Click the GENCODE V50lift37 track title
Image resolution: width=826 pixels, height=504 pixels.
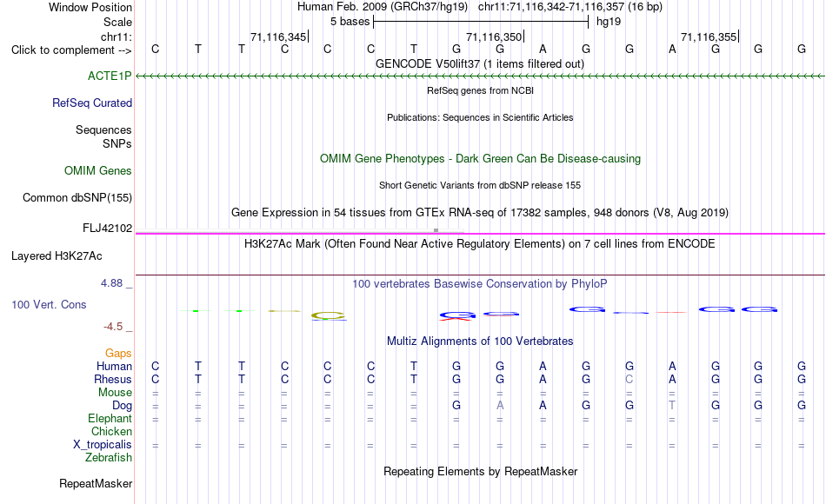[480, 63]
